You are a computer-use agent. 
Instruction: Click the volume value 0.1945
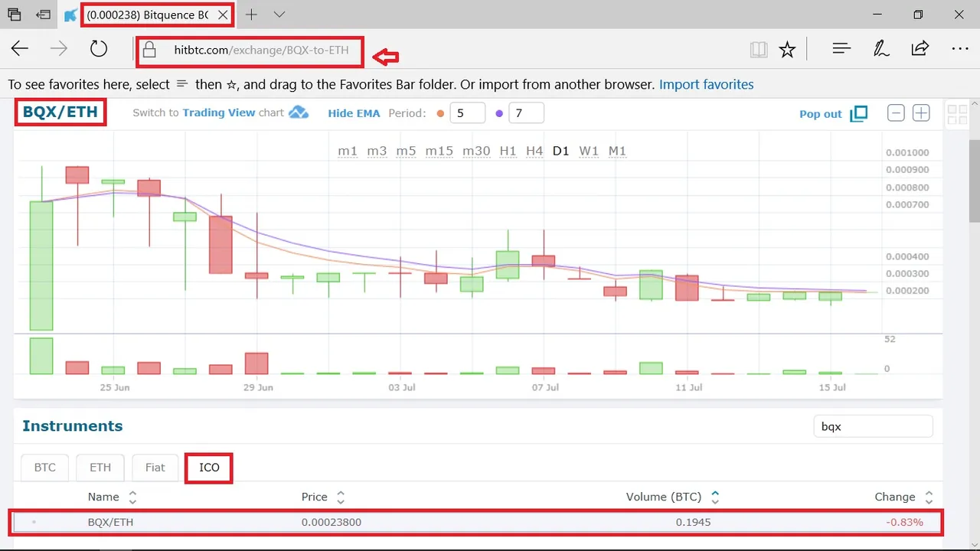[x=693, y=523]
